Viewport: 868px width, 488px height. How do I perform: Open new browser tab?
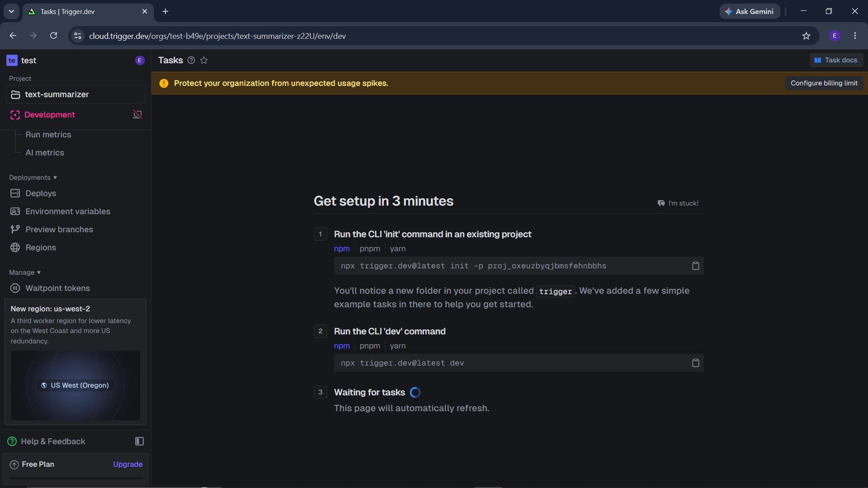165,11
